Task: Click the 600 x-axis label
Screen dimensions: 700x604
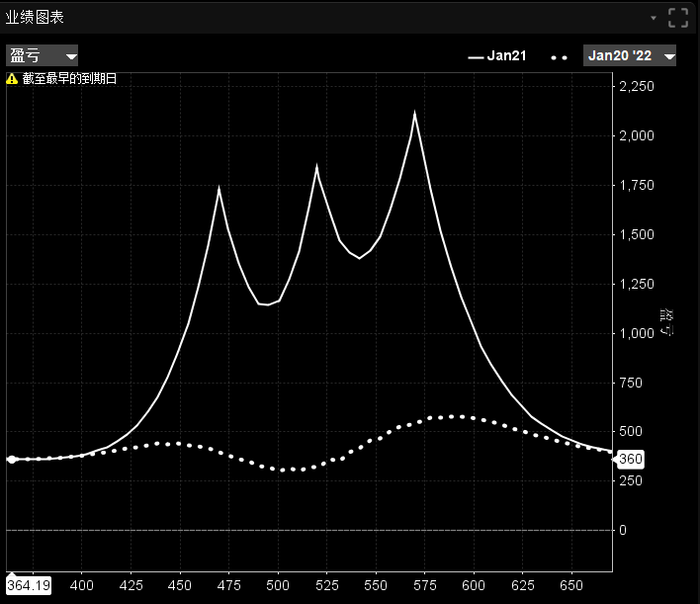Action: tap(474, 585)
